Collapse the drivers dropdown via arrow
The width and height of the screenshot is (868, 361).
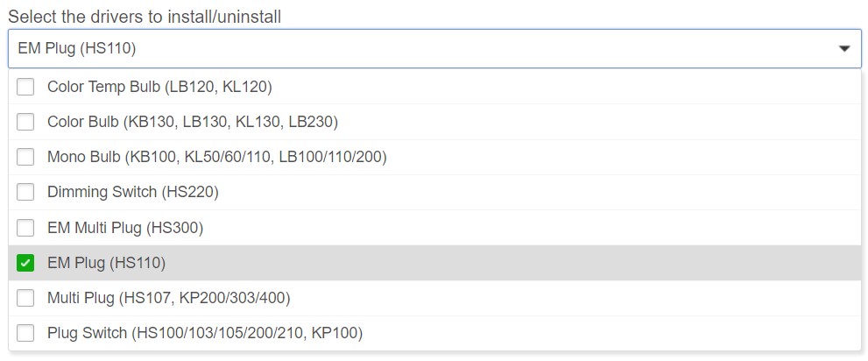click(x=844, y=49)
